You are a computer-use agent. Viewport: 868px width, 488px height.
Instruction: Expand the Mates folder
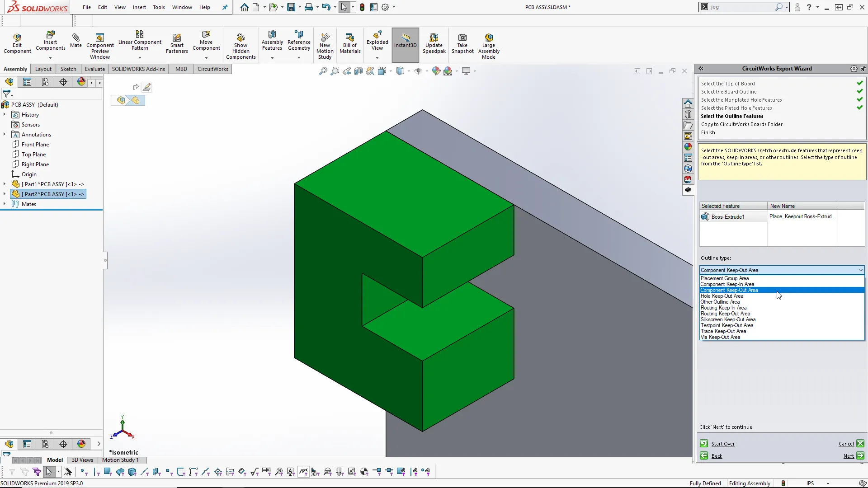tap(5, 204)
